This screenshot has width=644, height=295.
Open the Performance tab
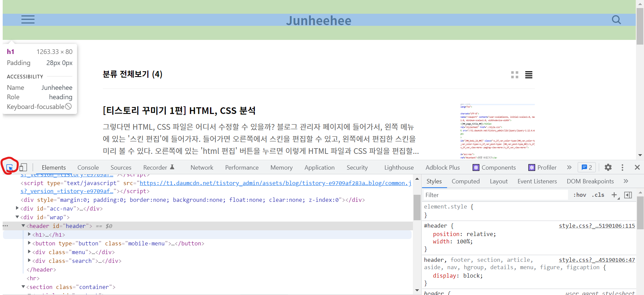pos(242,167)
